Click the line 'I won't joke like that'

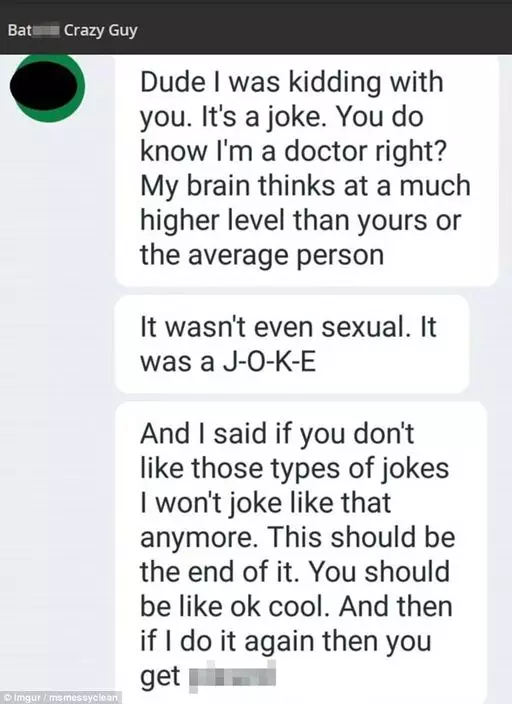265,502
